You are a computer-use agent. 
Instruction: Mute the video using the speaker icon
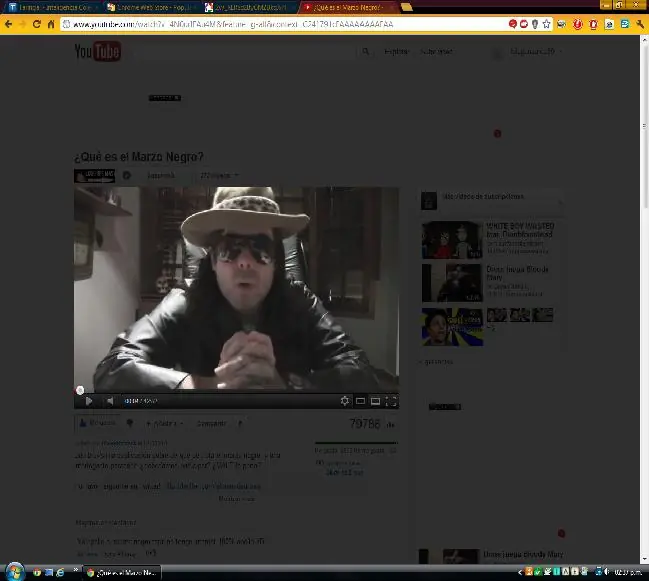tap(110, 401)
